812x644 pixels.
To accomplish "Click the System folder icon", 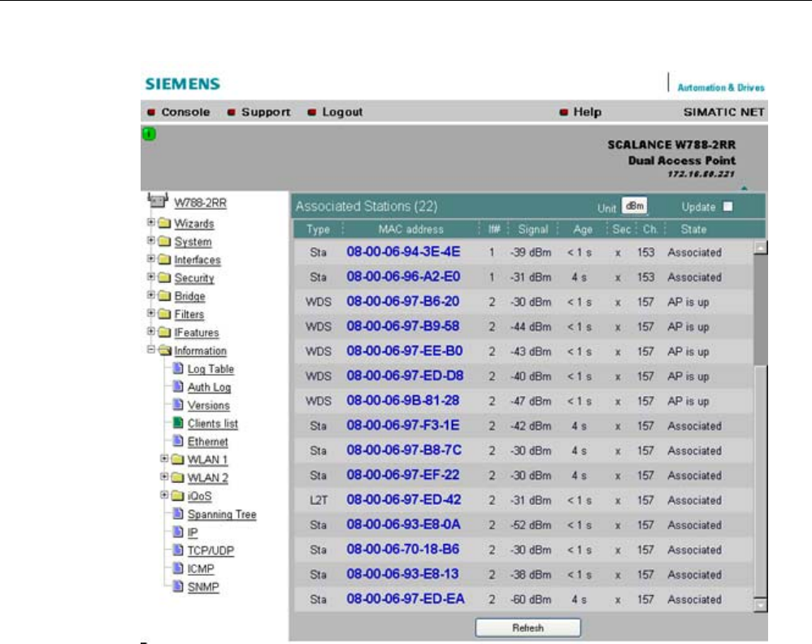I will pos(165,241).
